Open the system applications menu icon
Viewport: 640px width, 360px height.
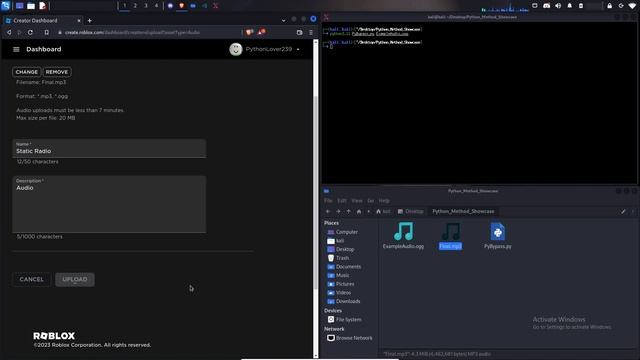click(5, 6)
